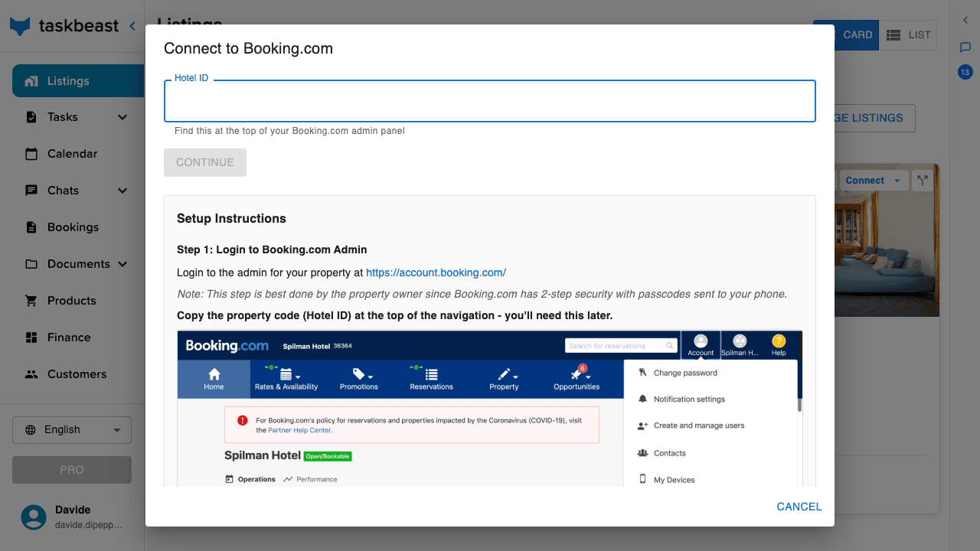Click the notification badge showing 13
980x551 pixels.
(x=965, y=73)
